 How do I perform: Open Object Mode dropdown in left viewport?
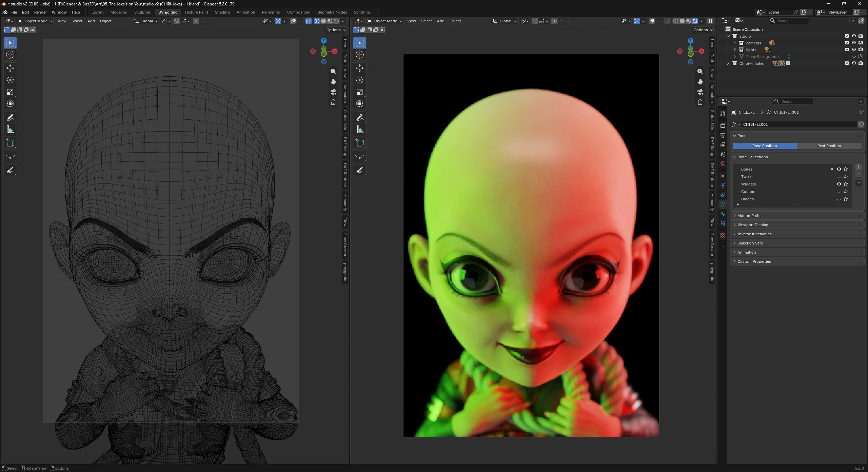click(x=35, y=21)
